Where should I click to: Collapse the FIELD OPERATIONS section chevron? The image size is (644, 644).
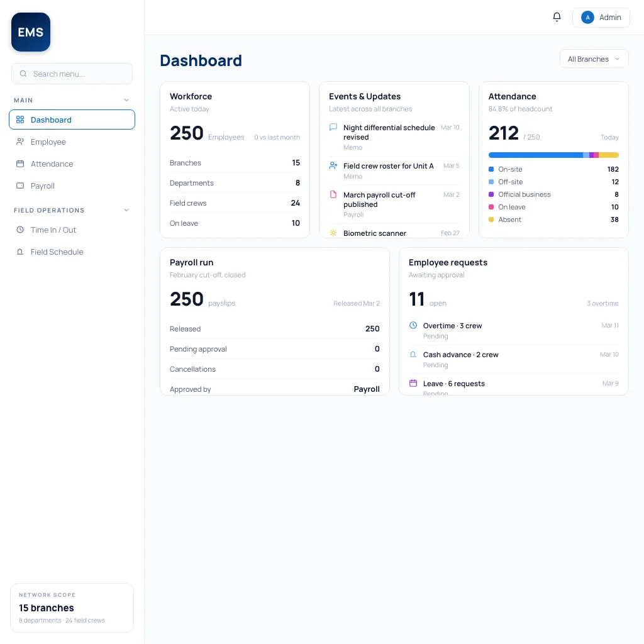126,210
